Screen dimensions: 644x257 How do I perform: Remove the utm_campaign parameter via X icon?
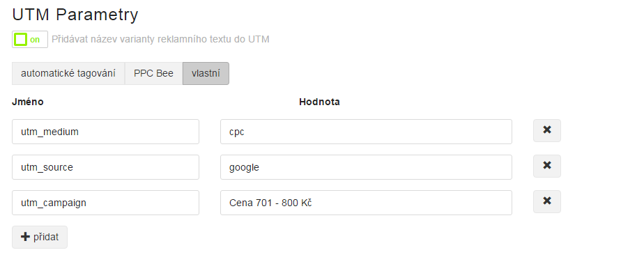[x=546, y=201]
